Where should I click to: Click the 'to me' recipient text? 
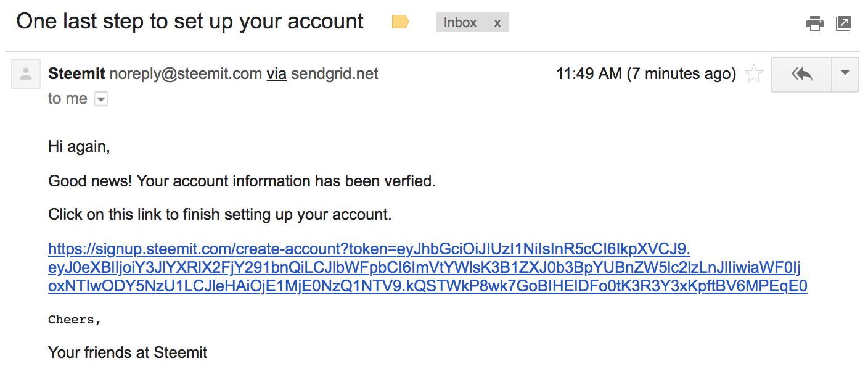point(68,99)
